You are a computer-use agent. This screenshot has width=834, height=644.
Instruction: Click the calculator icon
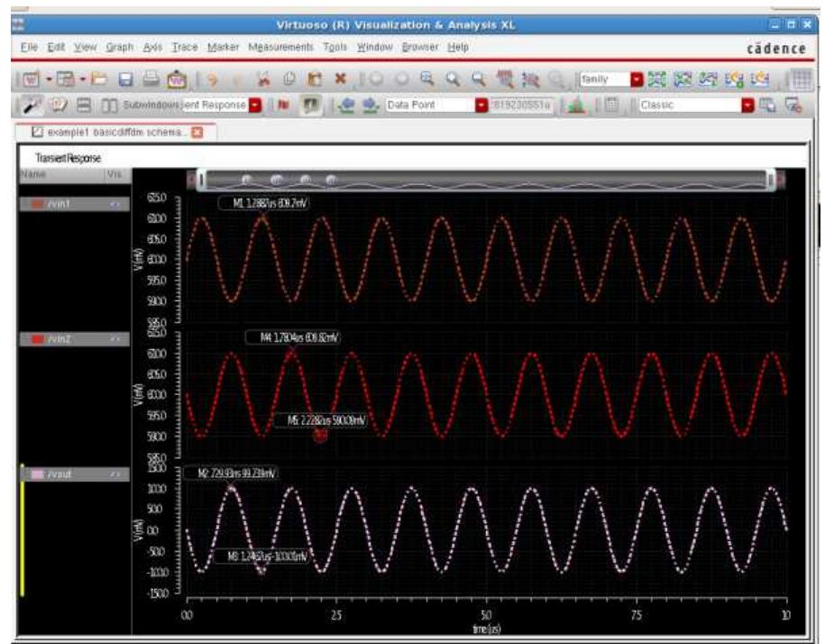(611, 106)
